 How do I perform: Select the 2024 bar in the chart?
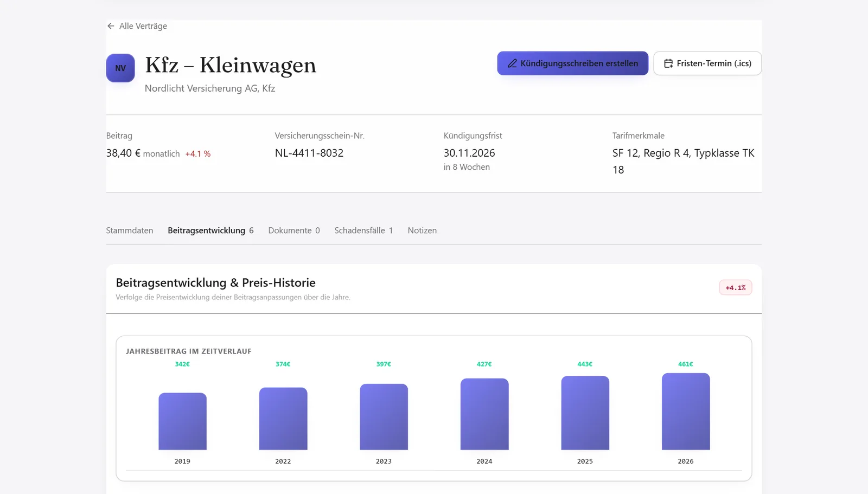[484, 414]
